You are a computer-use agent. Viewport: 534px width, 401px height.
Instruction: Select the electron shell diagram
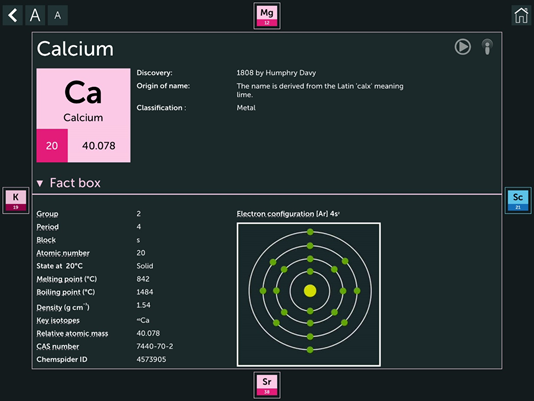click(x=309, y=294)
